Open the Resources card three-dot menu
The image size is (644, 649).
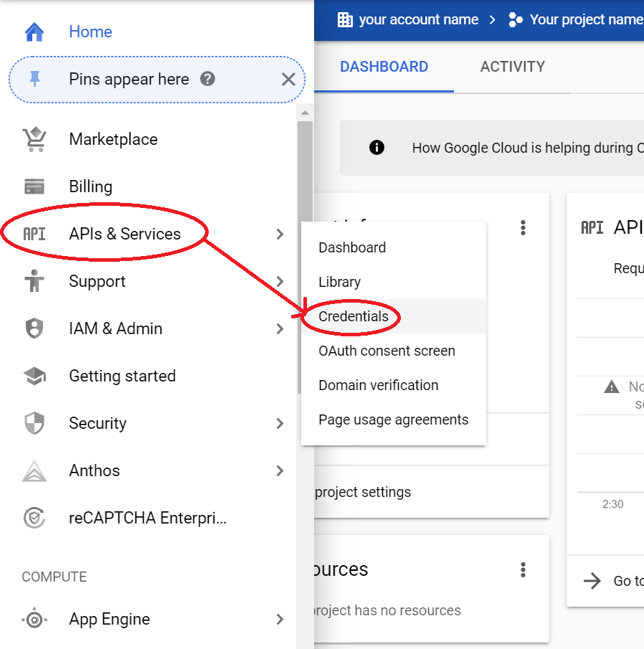coord(523,569)
